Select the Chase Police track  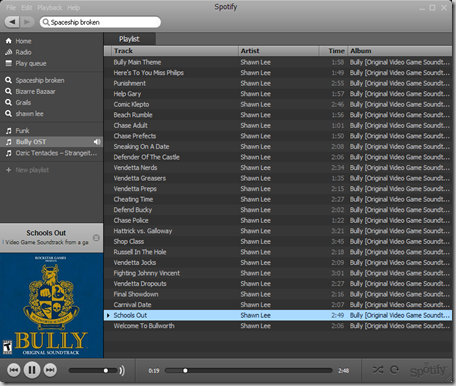(x=278, y=220)
